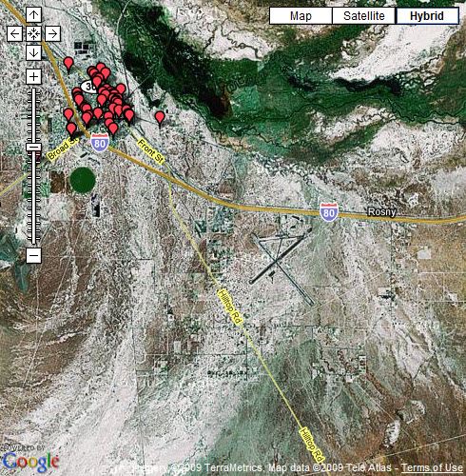This screenshot has height=476, width=466.
Task: Click the isolated red marker east of cluster
Action: 160,118
